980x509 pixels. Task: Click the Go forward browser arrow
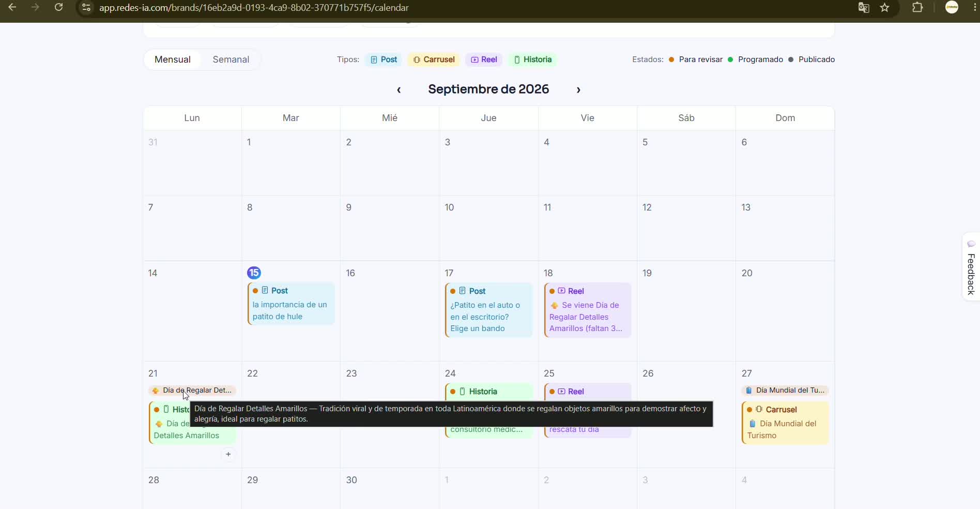click(35, 7)
